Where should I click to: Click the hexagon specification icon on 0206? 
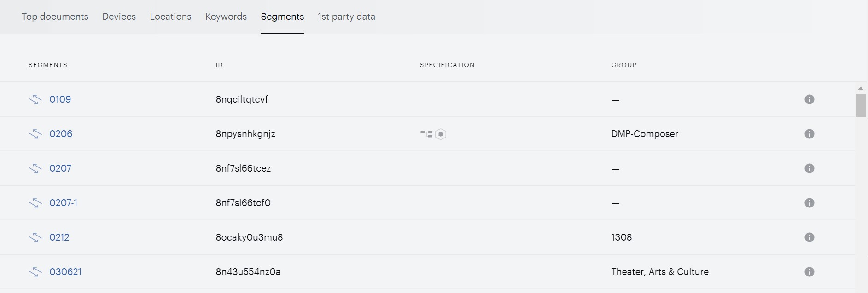441,134
